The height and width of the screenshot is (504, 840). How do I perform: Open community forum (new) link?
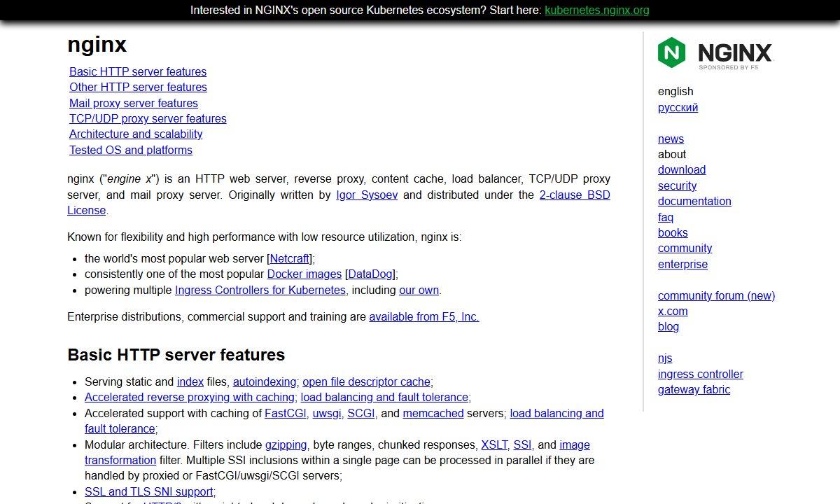(716, 295)
